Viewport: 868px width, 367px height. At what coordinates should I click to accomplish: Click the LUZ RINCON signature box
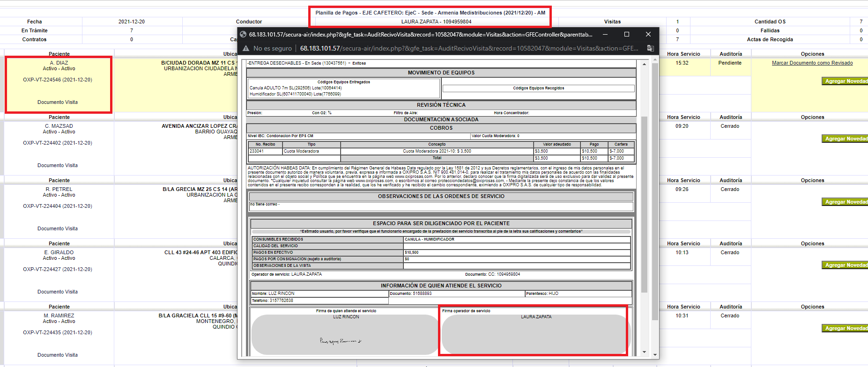point(345,335)
